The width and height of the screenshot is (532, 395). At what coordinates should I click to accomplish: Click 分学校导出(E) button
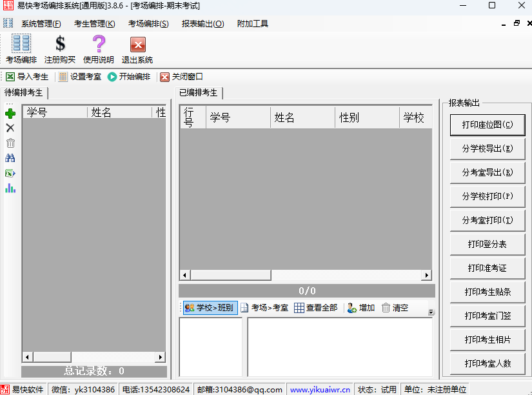click(488, 148)
